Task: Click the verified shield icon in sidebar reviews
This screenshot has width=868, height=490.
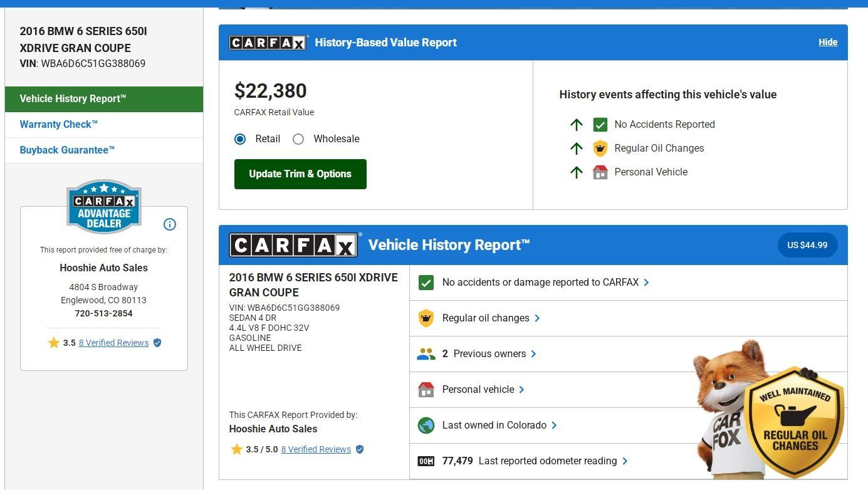Action: point(157,343)
